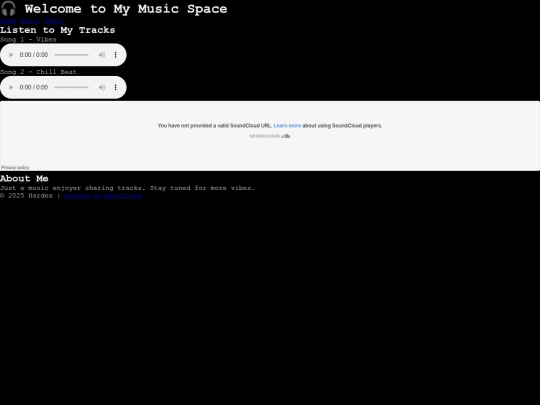Click the 'Welcome to My Music Space' title
Screen dimensions: 540x405
click(x=126, y=9)
